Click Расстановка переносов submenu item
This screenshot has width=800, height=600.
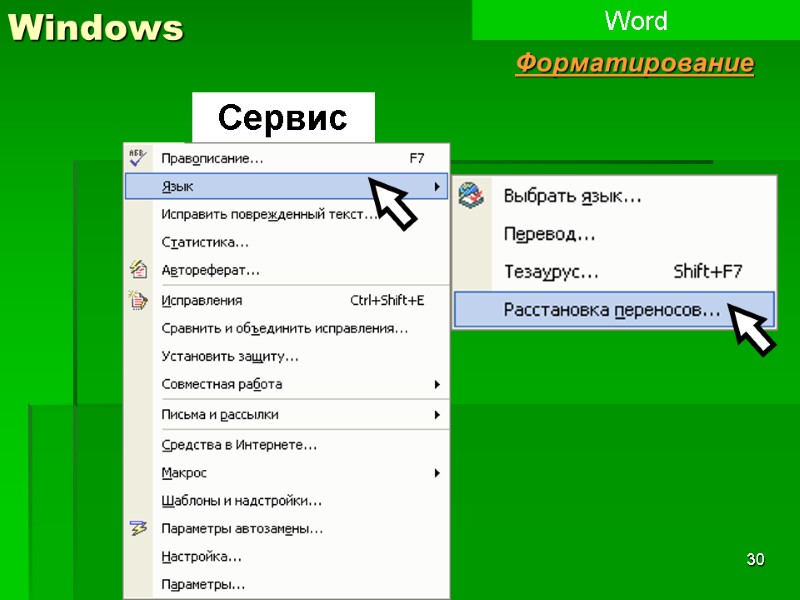(615, 310)
